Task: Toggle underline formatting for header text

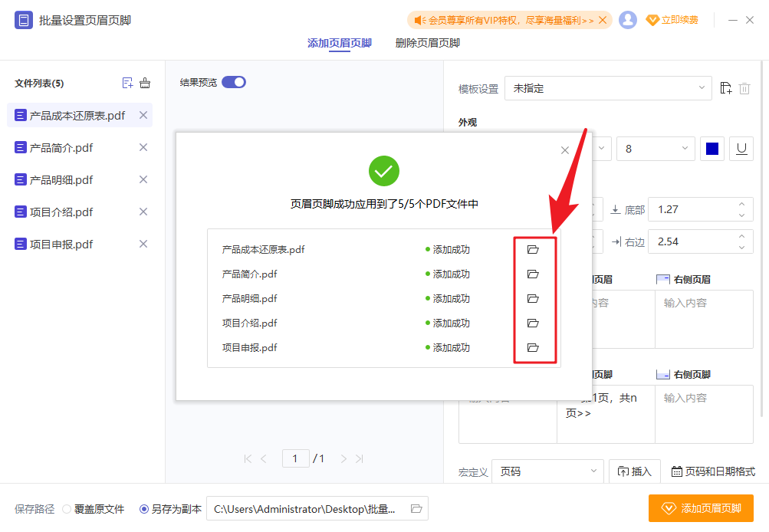Action: pyautogui.click(x=741, y=148)
